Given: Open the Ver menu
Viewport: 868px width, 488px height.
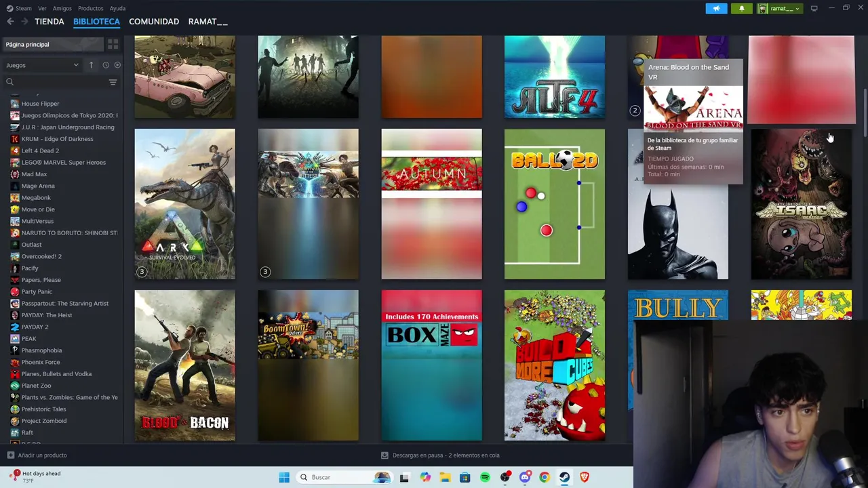Looking at the screenshot, I should point(42,8).
